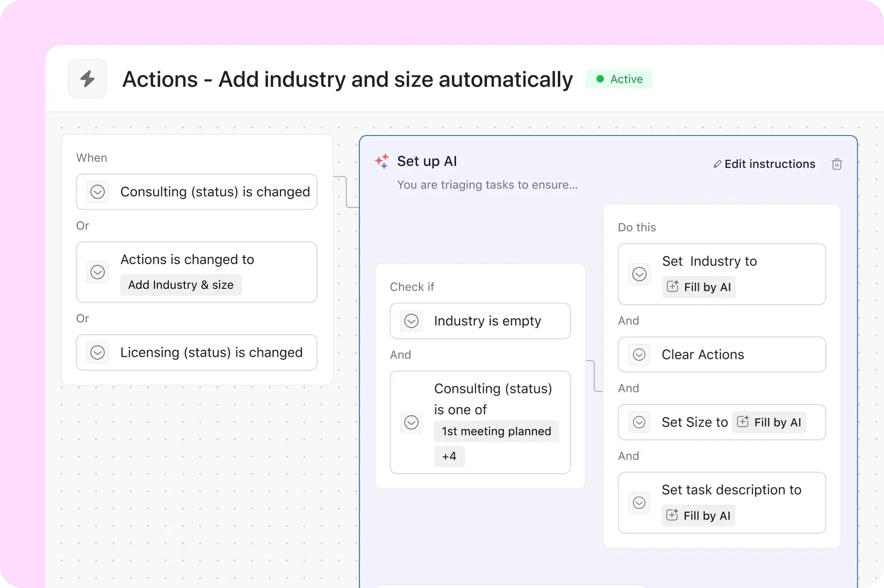Open the Set Size to action chevron
884x588 pixels.
pos(639,422)
